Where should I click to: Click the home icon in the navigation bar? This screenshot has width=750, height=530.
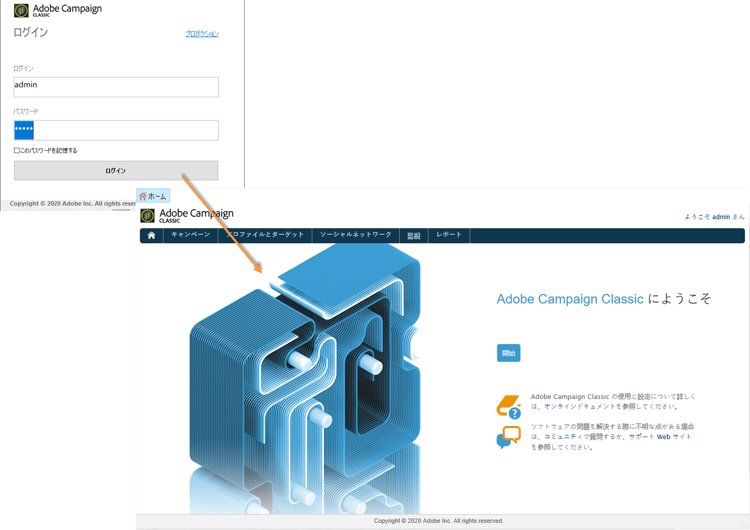point(152,235)
